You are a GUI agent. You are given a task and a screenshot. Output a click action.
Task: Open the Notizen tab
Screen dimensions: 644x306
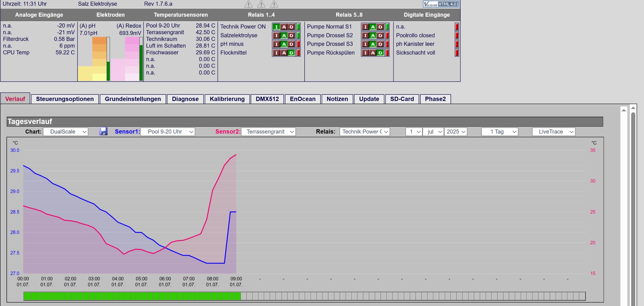coord(337,99)
